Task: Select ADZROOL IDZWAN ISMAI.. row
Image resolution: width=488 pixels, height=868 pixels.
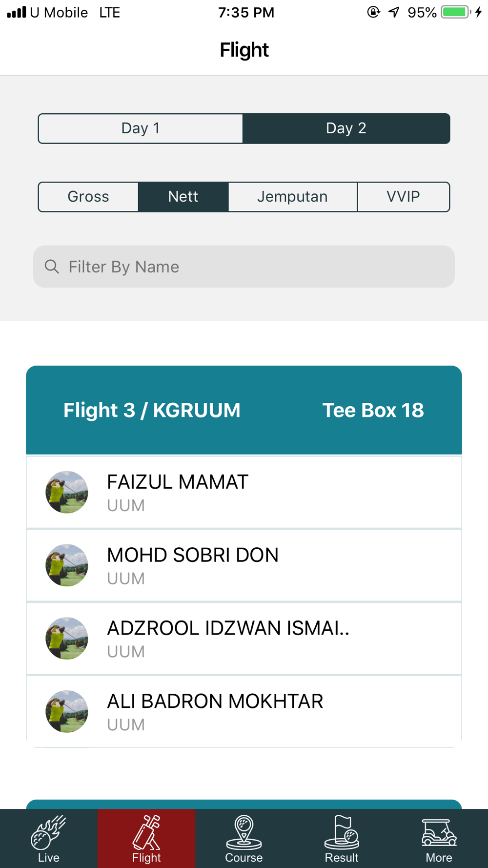Action: pyautogui.click(x=244, y=639)
